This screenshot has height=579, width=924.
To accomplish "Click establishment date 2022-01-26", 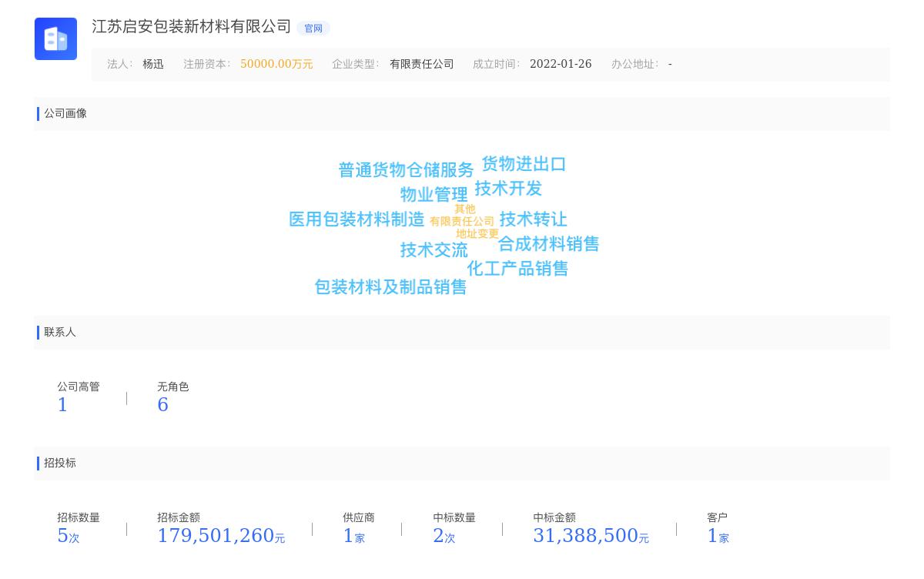I will tap(561, 64).
